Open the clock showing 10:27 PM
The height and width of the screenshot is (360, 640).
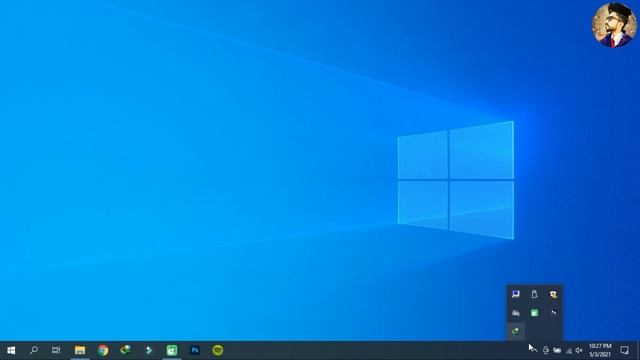point(600,350)
